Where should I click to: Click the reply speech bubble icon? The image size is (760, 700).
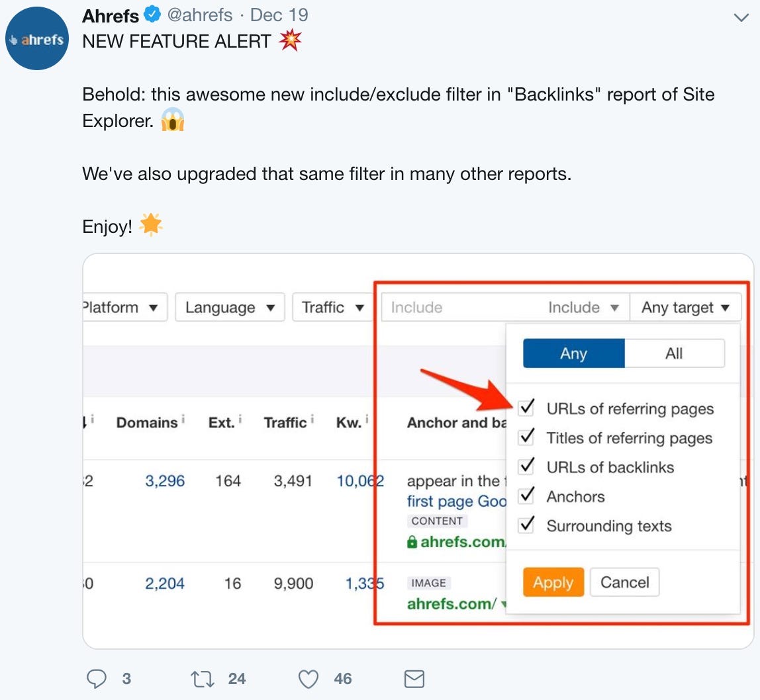point(97,678)
